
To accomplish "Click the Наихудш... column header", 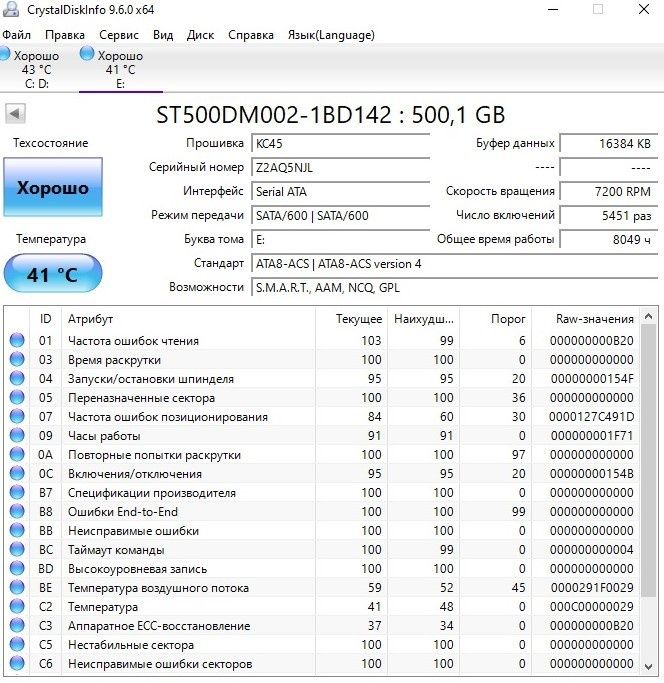I will [423, 319].
